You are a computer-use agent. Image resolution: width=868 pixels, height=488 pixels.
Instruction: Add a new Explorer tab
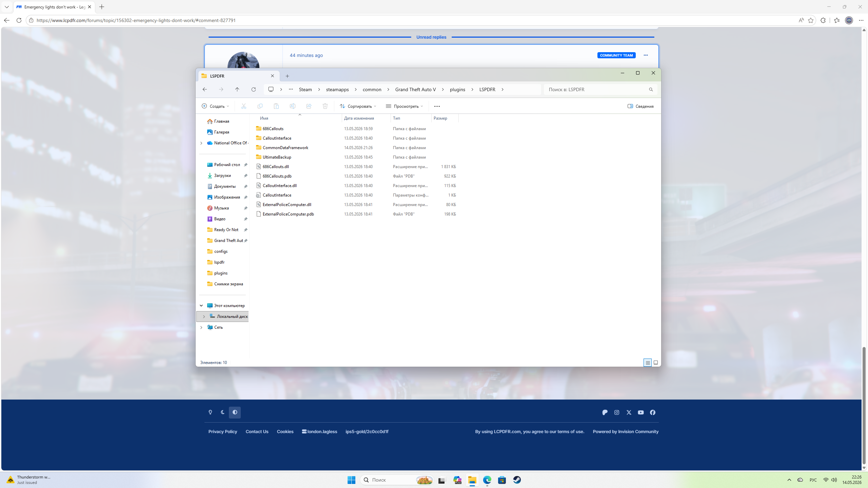(287, 76)
